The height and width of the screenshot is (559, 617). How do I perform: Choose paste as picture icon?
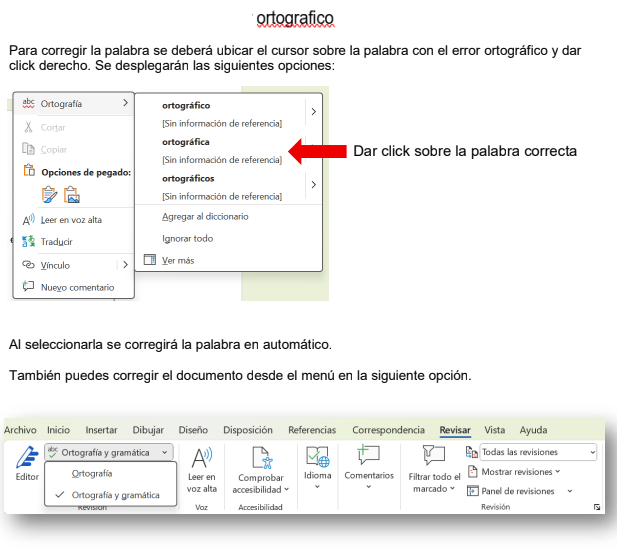point(72,195)
